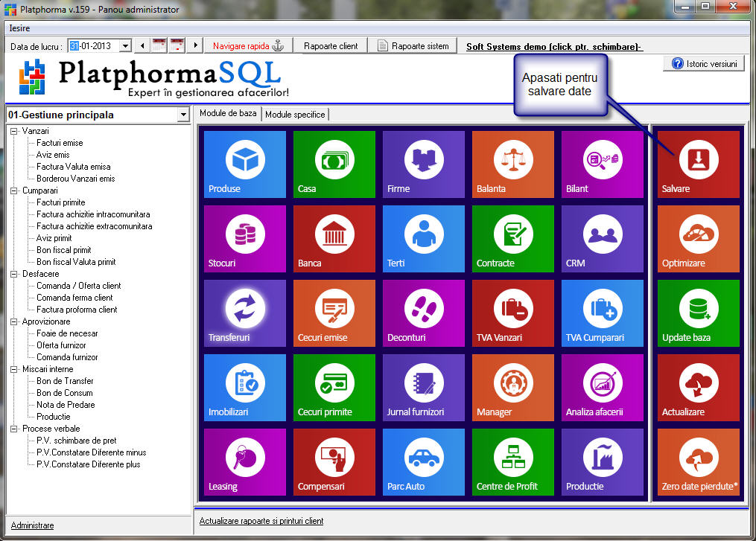Viewport: 756px width, 541px height.
Task: Select Oferta furnizor in tree
Action: pyautogui.click(x=61, y=345)
